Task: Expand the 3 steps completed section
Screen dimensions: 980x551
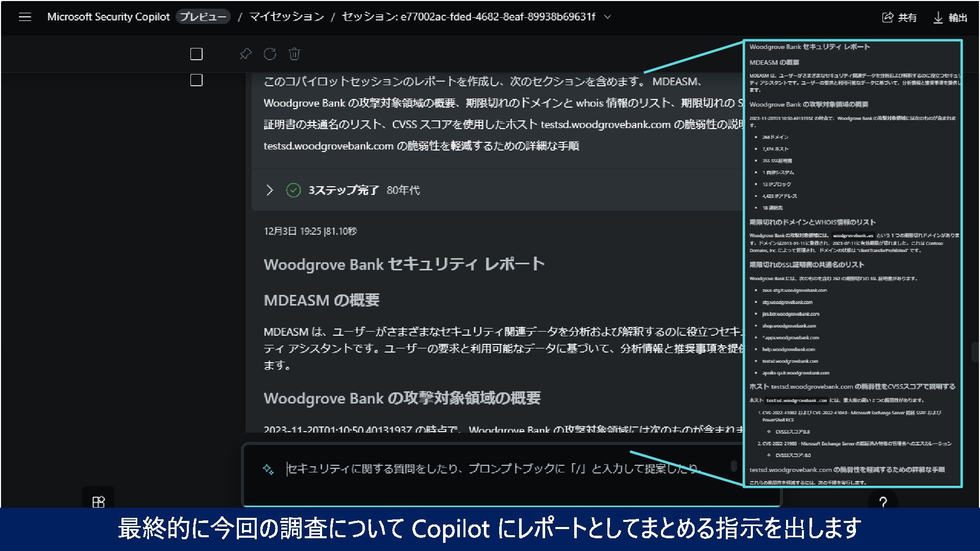Action: tap(270, 190)
